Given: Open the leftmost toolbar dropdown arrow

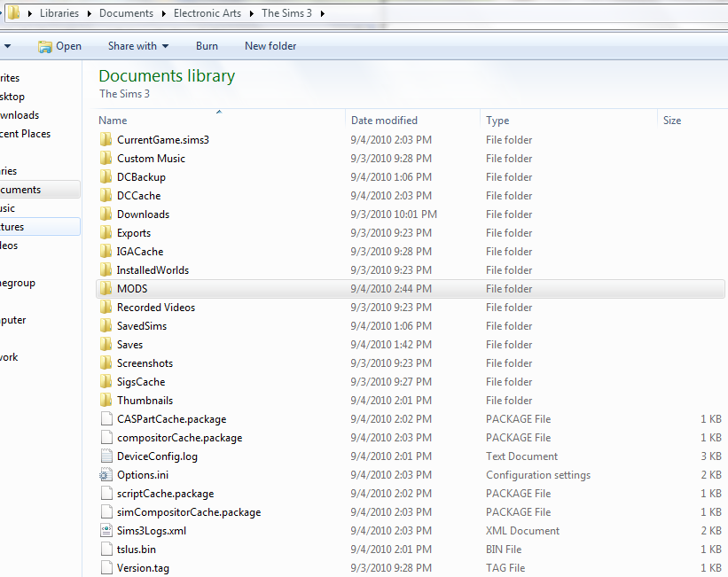Looking at the screenshot, I should coord(7,45).
